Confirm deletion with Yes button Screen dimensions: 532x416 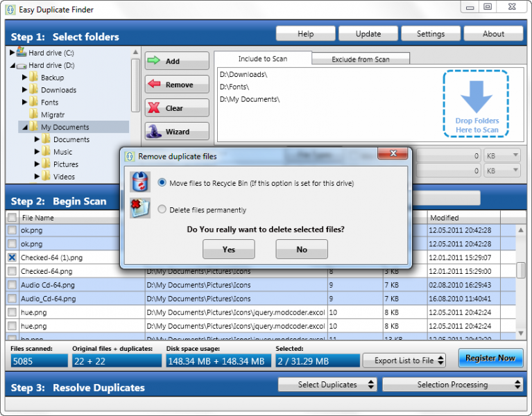click(229, 249)
